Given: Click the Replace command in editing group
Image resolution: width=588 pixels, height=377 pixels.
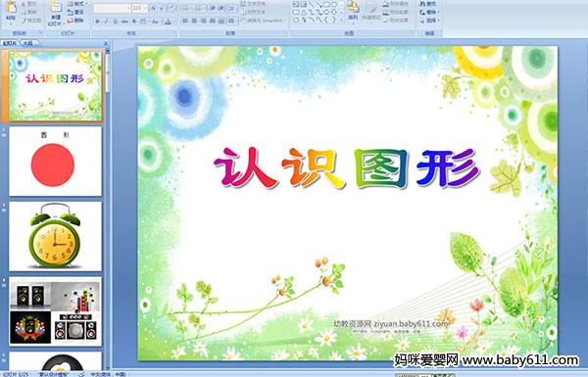Looking at the screenshot, I should click(429, 12).
